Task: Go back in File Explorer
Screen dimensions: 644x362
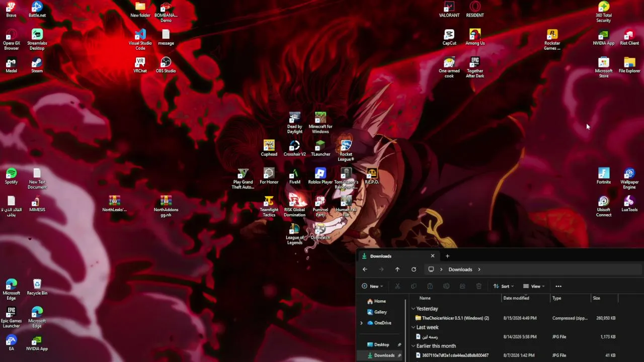Action: pos(365,269)
